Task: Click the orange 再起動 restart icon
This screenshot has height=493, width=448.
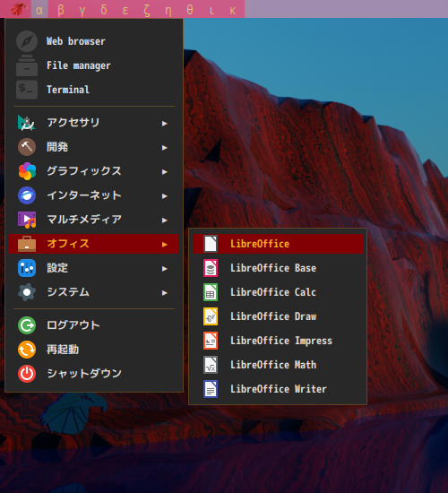Action: pyautogui.click(x=27, y=350)
